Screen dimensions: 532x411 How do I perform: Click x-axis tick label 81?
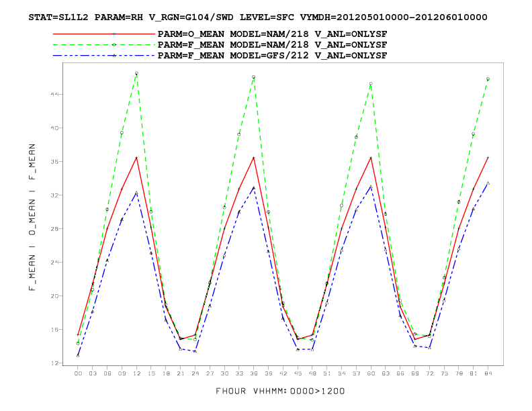click(x=474, y=373)
